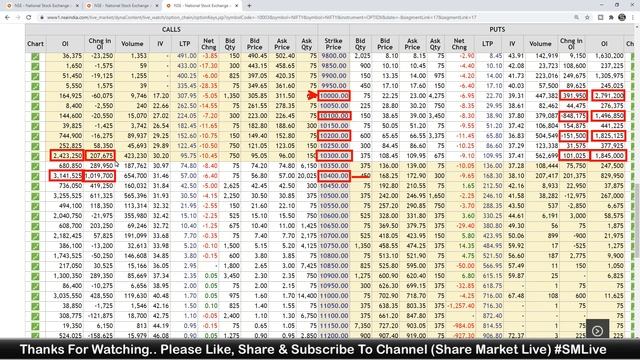Open chart icon for 10450.00 strike row
This screenshot has width=640, height=360.
click(x=36, y=186)
